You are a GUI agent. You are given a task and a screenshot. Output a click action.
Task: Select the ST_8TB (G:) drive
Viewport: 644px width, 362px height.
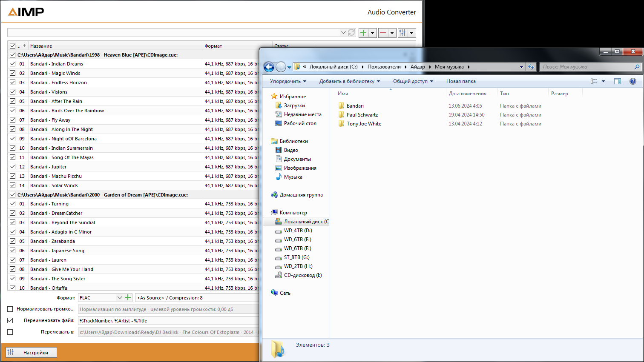296,257
